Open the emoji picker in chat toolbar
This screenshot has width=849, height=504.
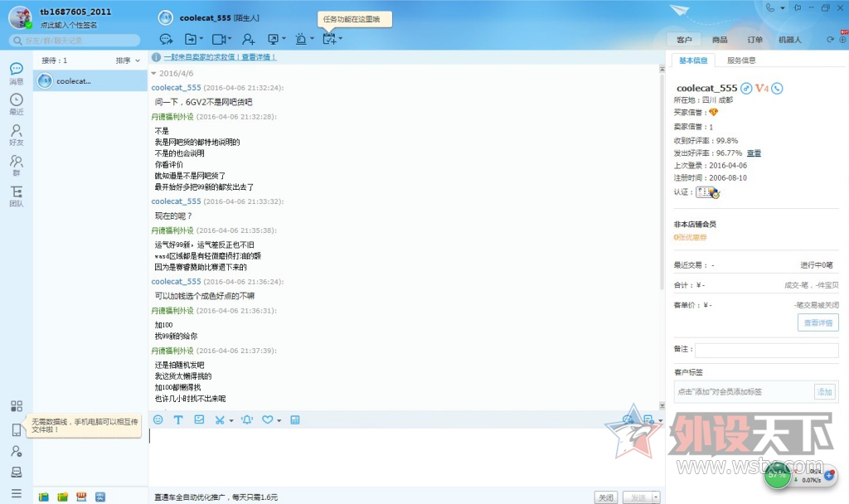pyautogui.click(x=158, y=420)
